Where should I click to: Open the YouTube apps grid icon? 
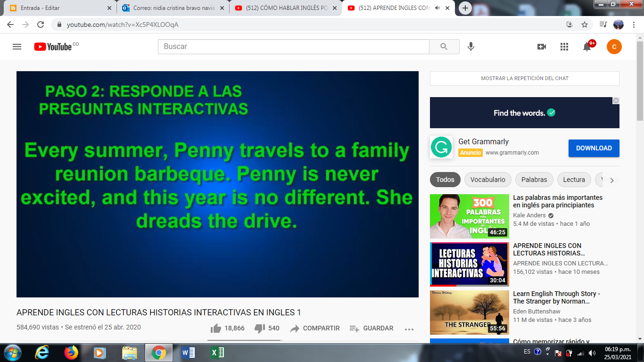[x=564, y=47]
